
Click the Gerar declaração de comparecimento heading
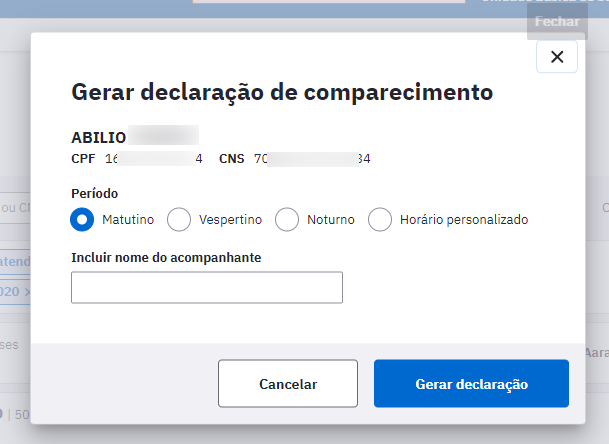(282, 92)
